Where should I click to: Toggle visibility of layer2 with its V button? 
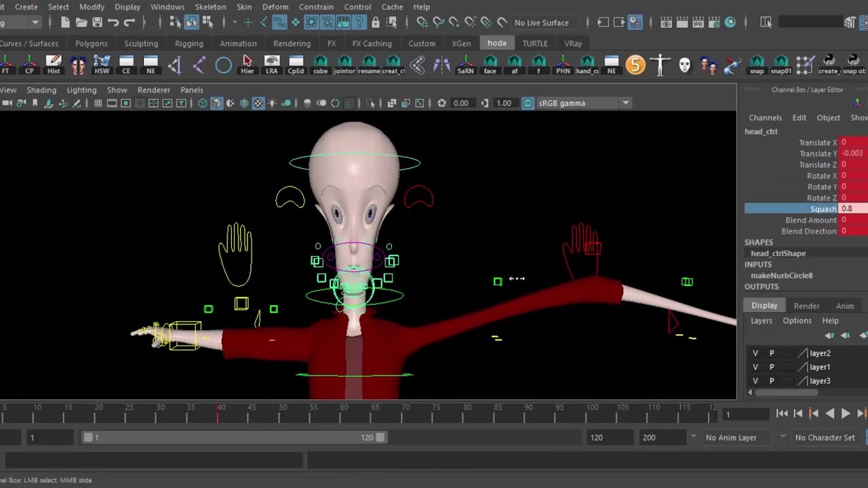pos(755,352)
